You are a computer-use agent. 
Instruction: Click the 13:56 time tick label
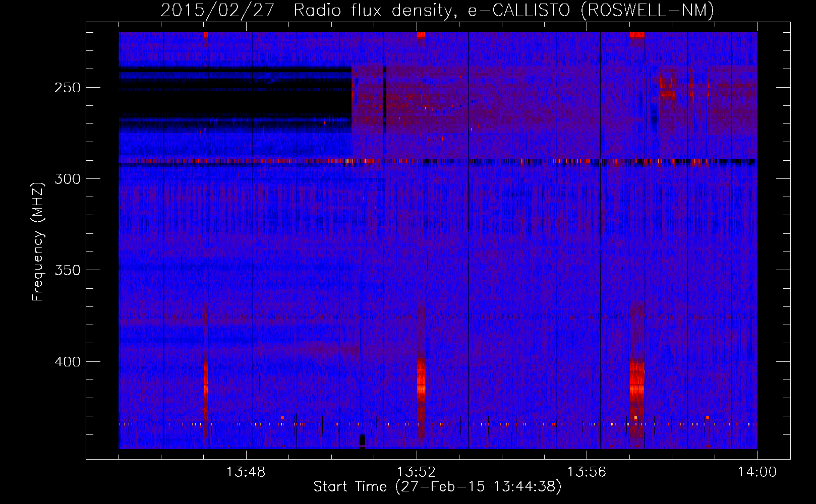point(587,472)
